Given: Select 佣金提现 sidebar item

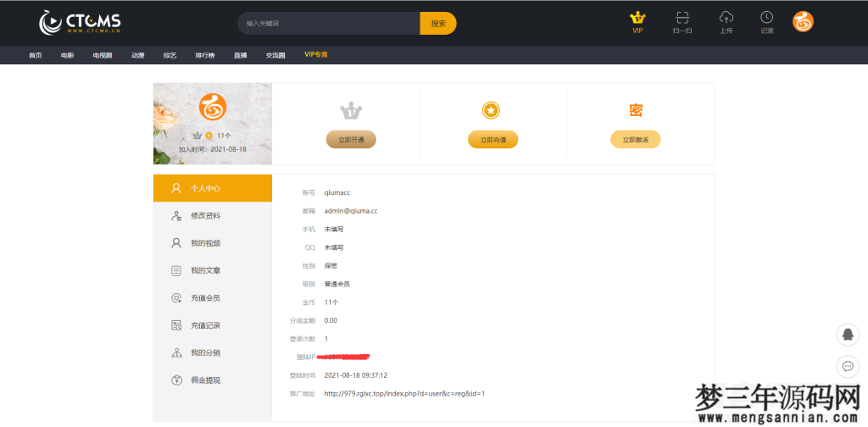Looking at the screenshot, I should click(x=213, y=380).
